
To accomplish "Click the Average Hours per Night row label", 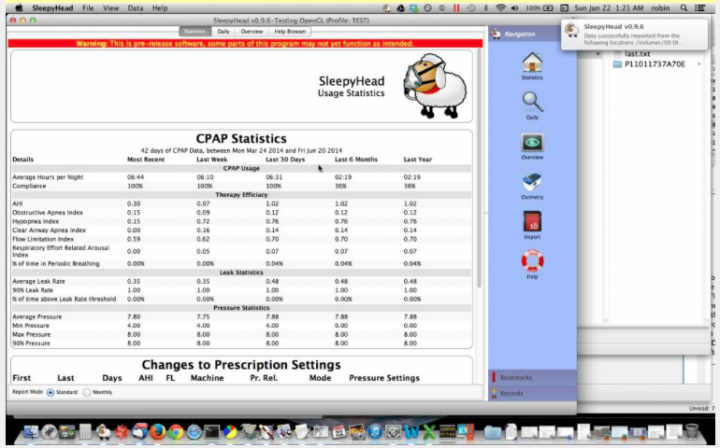I will click(x=48, y=177).
